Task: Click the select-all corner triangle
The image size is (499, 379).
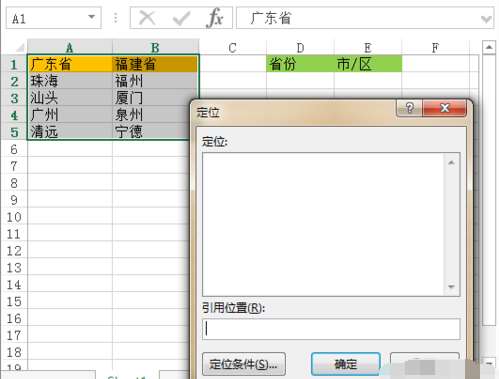Action: [x=20, y=48]
